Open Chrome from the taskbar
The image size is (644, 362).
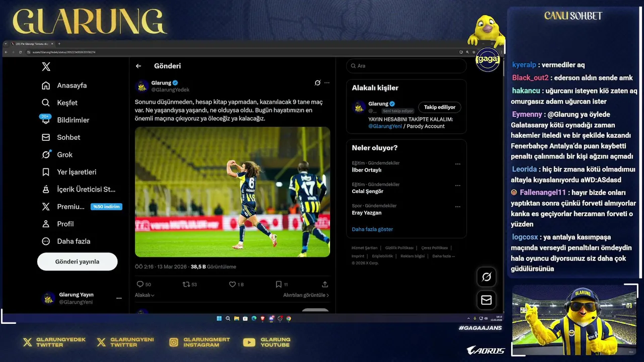click(x=289, y=318)
